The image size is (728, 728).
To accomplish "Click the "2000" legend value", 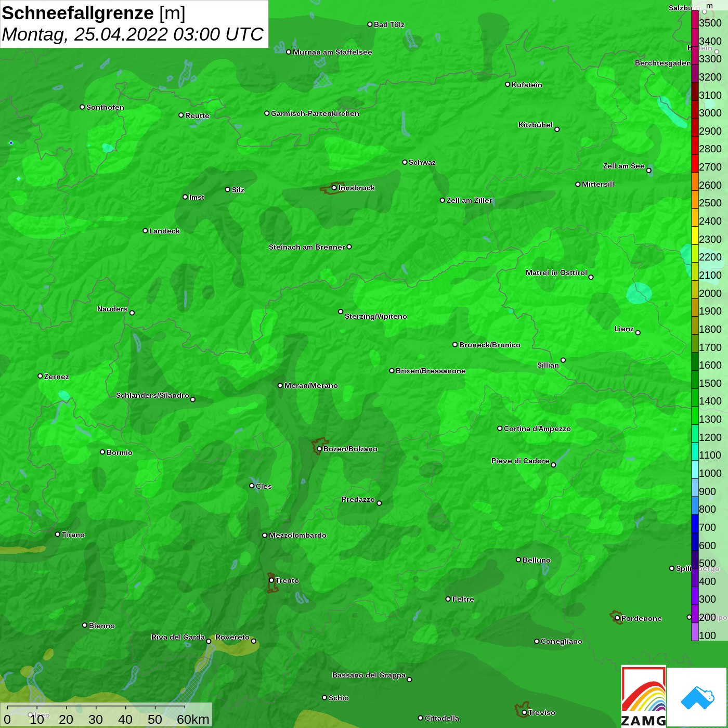I will pos(710,293).
